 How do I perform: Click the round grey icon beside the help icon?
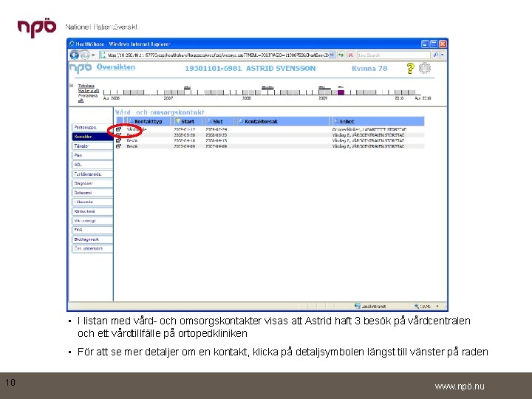[424, 68]
